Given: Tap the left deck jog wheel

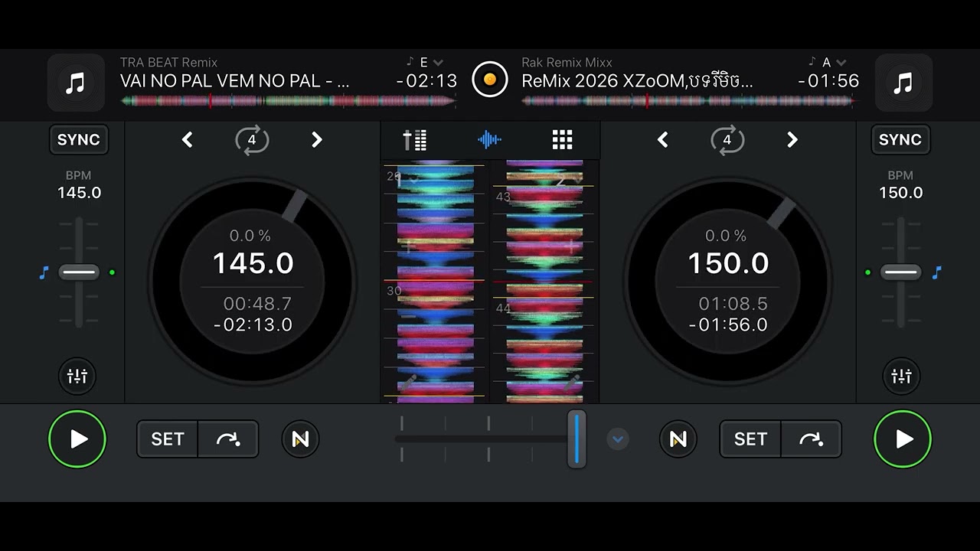Looking at the screenshot, I should [252, 281].
